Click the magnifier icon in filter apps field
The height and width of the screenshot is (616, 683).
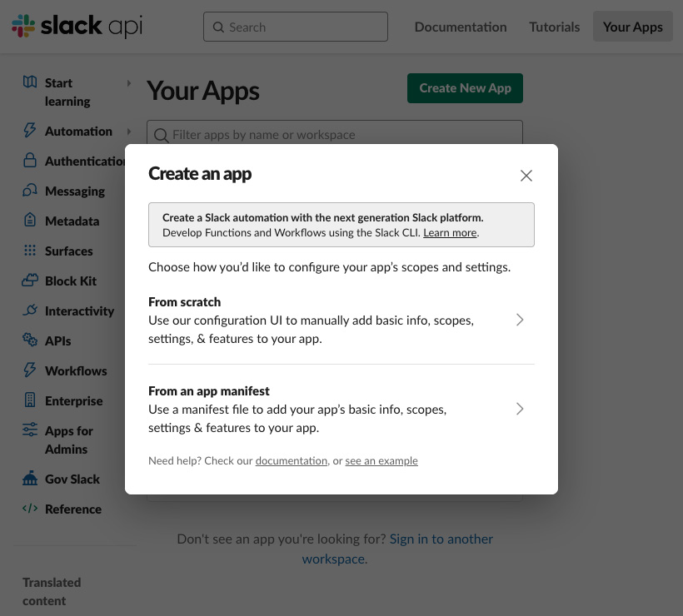[x=161, y=136]
